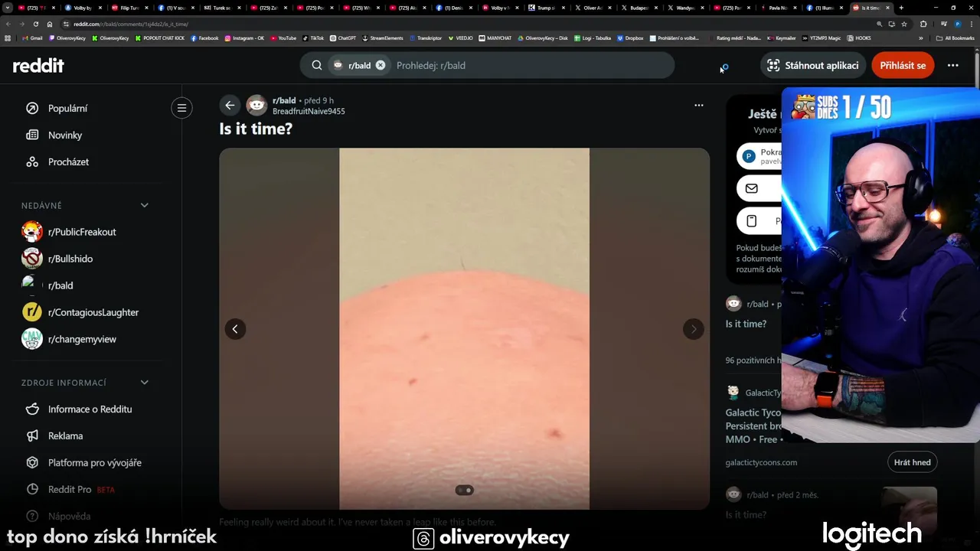Open r/bald in recent list

[x=60, y=285]
